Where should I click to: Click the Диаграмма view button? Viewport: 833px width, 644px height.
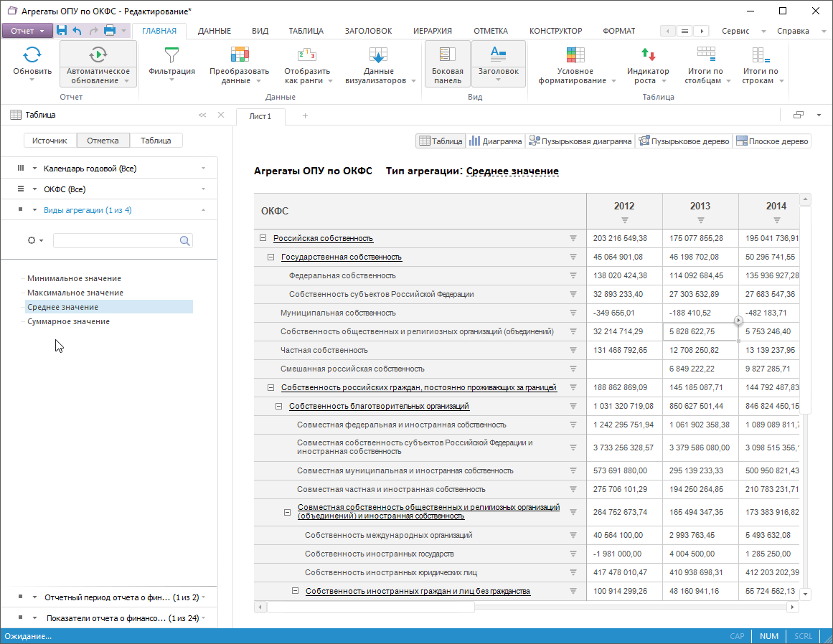(x=495, y=141)
